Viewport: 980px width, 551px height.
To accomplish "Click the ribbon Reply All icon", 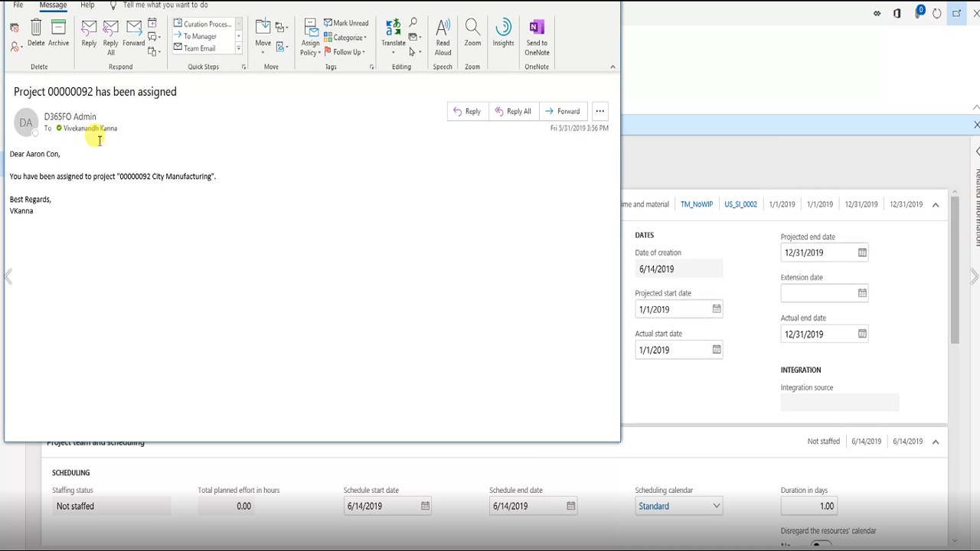I will pos(110,37).
